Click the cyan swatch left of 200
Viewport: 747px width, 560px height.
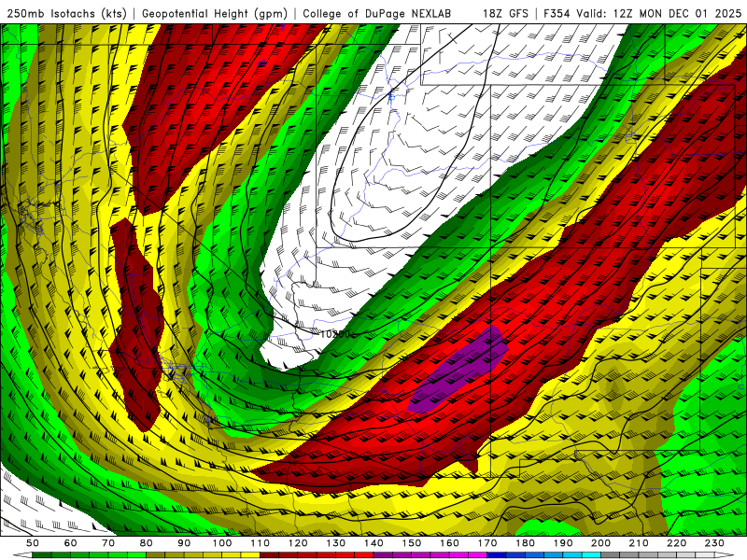[591, 554]
